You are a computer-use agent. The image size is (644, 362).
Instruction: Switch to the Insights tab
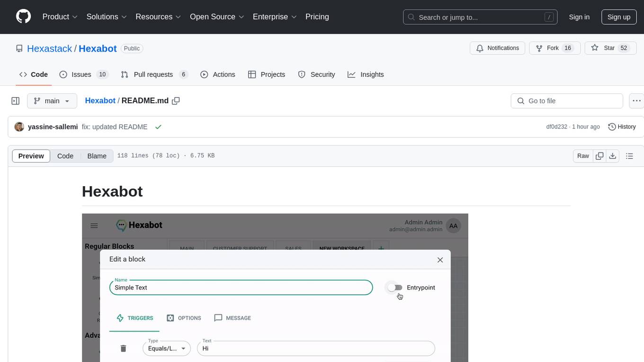pyautogui.click(x=366, y=74)
